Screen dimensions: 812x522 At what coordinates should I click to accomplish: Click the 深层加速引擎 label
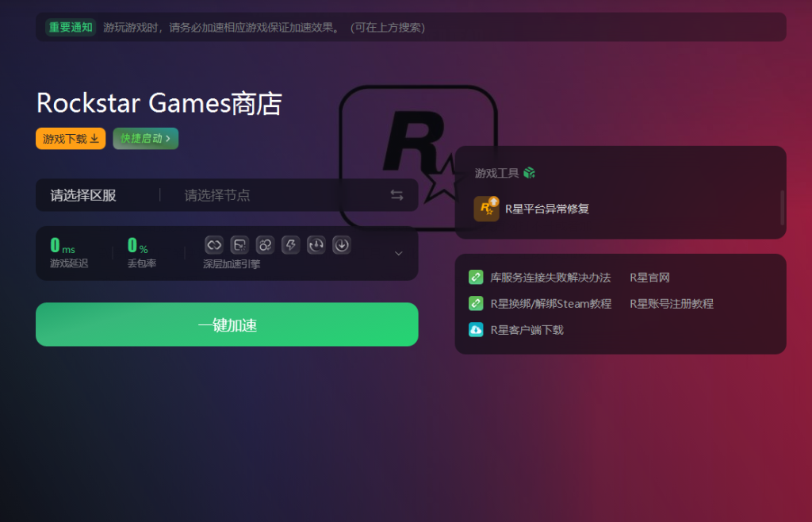point(232,264)
